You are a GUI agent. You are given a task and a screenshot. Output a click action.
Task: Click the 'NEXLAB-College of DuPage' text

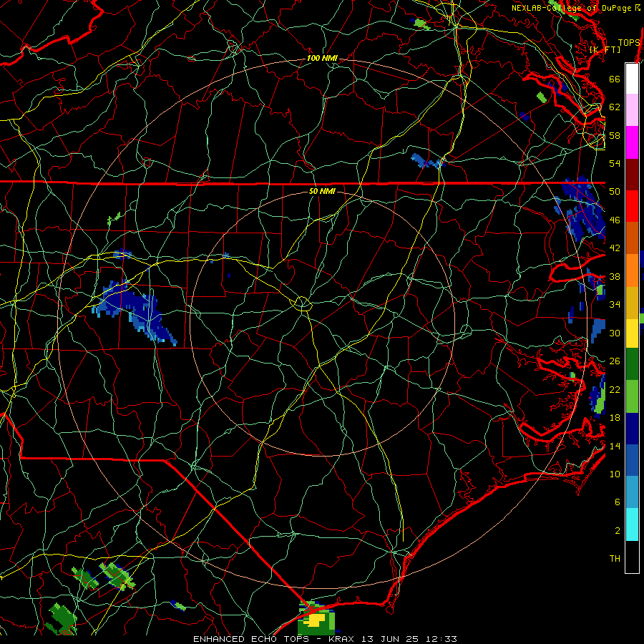tap(571, 8)
